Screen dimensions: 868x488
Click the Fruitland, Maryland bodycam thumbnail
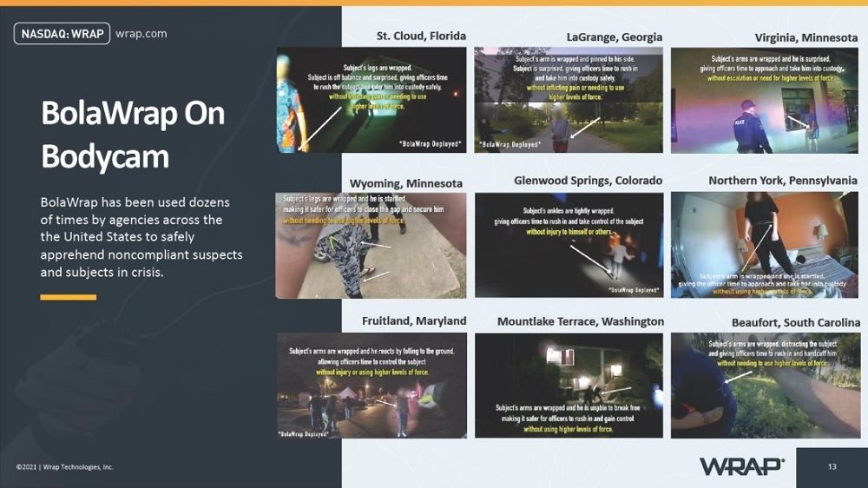click(372, 386)
